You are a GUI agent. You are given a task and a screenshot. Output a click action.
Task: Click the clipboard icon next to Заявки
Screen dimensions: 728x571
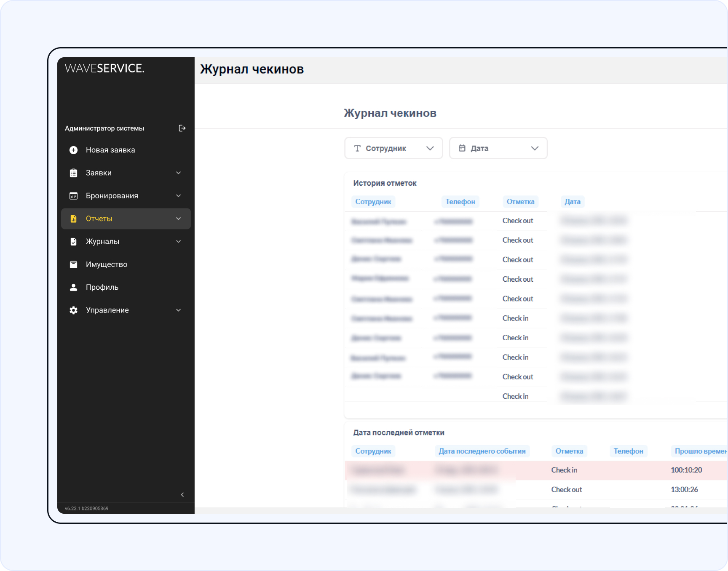pyautogui.click(x=73, y=173)
